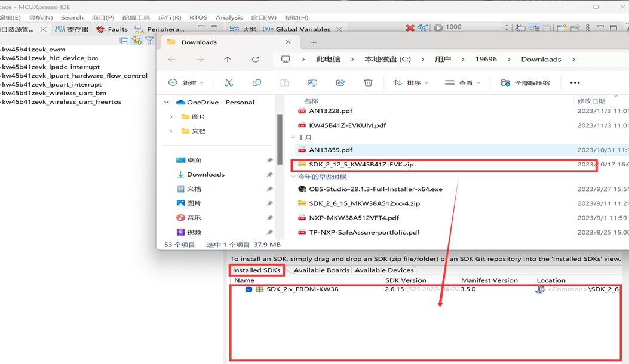The height and width of the screenshot is (364, 629).
Task: Open the 查看 view dropdown
Action: (x=463, y=83)
